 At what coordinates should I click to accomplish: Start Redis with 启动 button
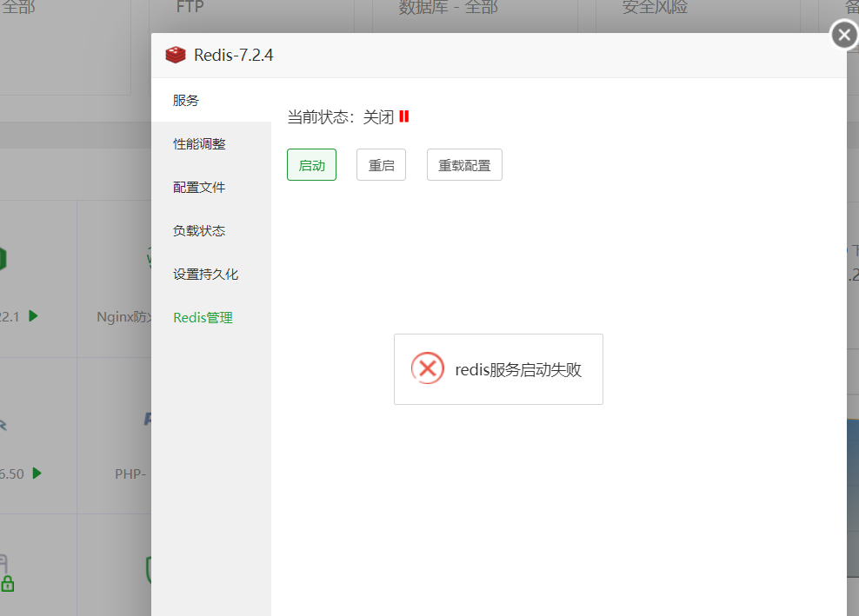[x=312, y=165]
